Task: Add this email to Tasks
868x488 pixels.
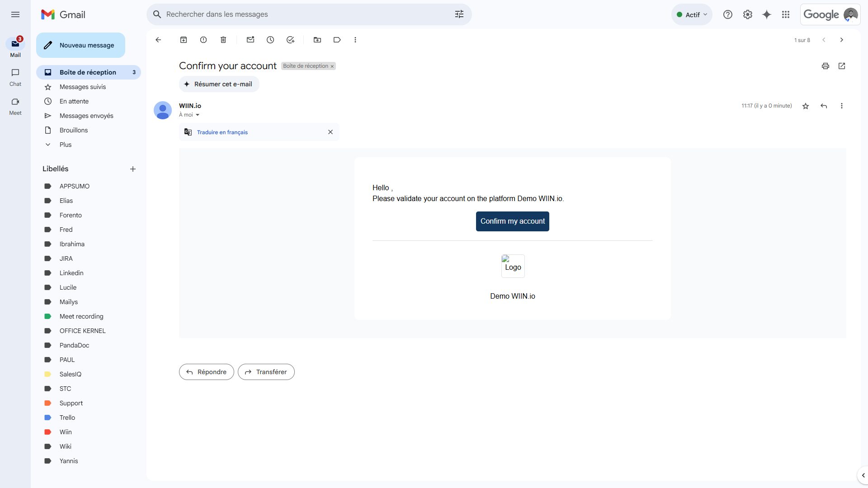Action: (290, 40)
